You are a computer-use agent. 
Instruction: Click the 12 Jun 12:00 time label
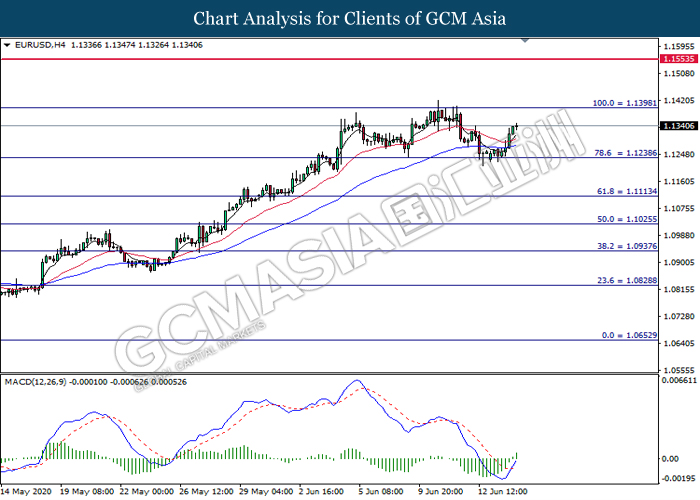[x=502, y=492]
